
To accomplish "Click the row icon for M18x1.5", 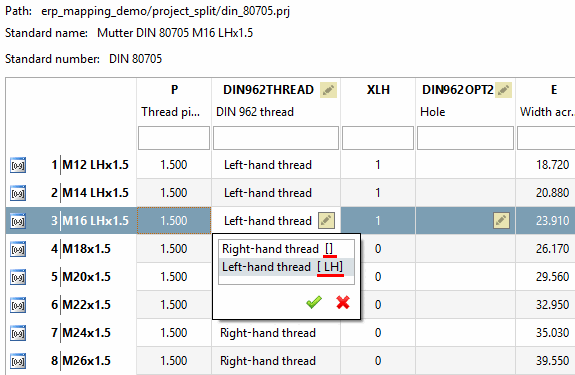I will click(18, 249).
